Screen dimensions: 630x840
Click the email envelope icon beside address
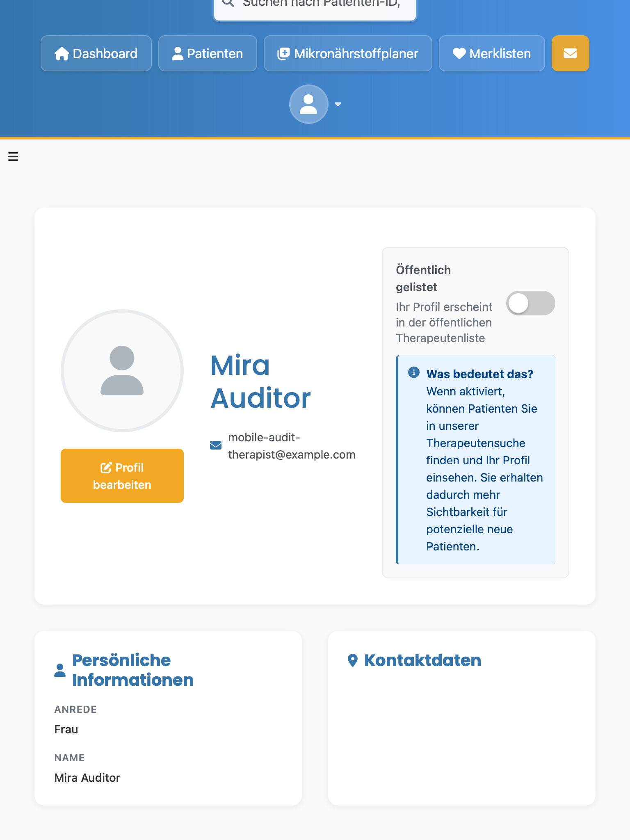(x=216, y=445)
